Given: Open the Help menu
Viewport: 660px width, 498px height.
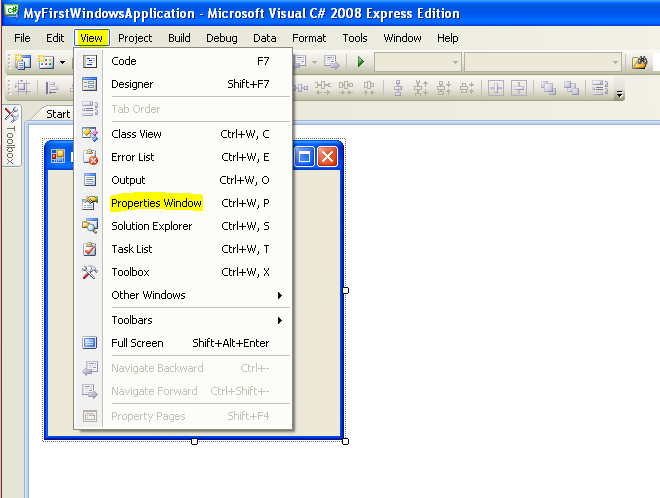Looking at the screenshot, I should point(447,38).
